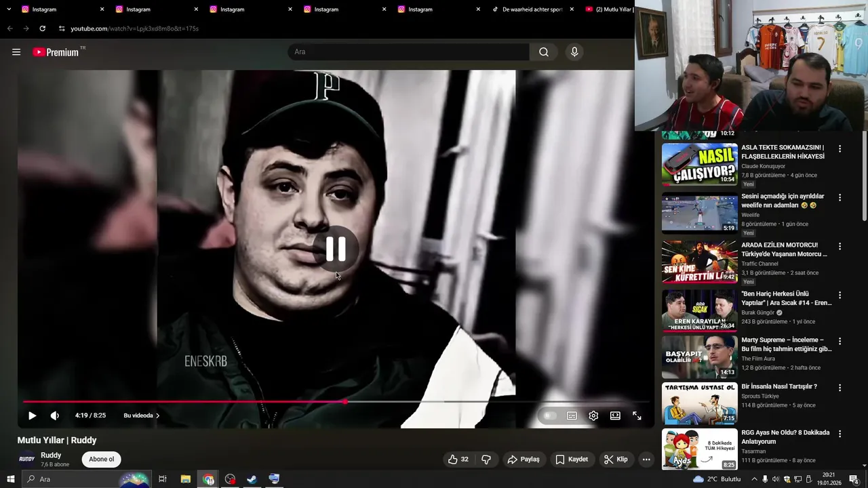Open options for 'Marty Supreme – İnceleme' video
Image resolution: width=868 pixels, height=488 pixels.
(x=840, y=341)
